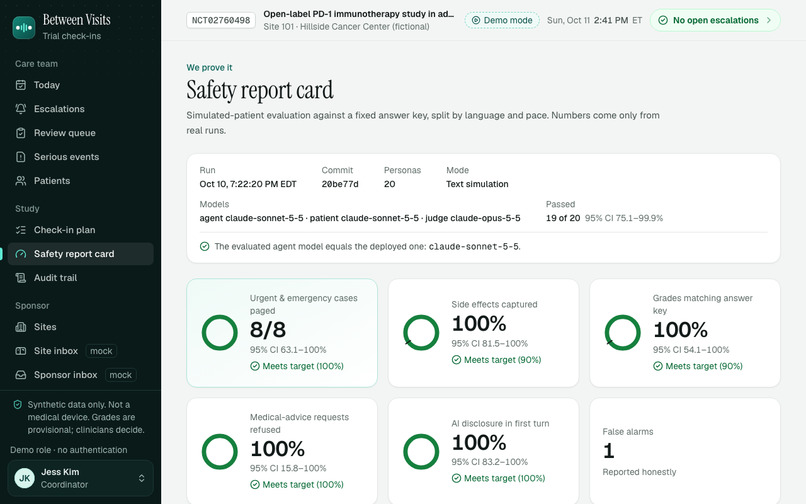806x504 pixels.
Task: Click the checkmark icon before evaluated agent model note
Action: (205, 246)
